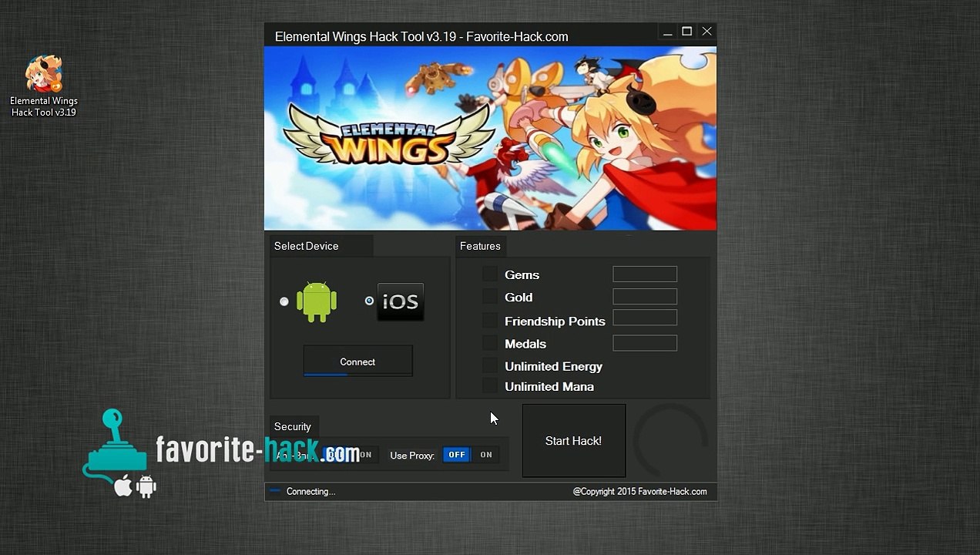The image size is (980, 555).
Task: Click the Medals label
Action: [525, 344]
